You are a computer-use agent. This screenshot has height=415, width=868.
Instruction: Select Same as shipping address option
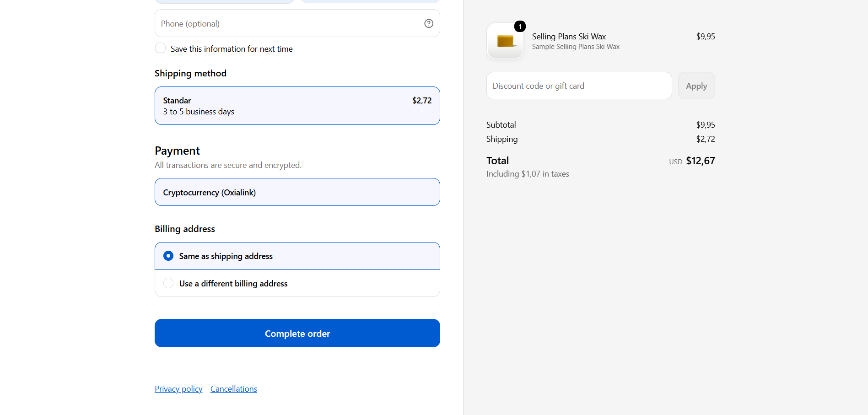tap(297, 256)
